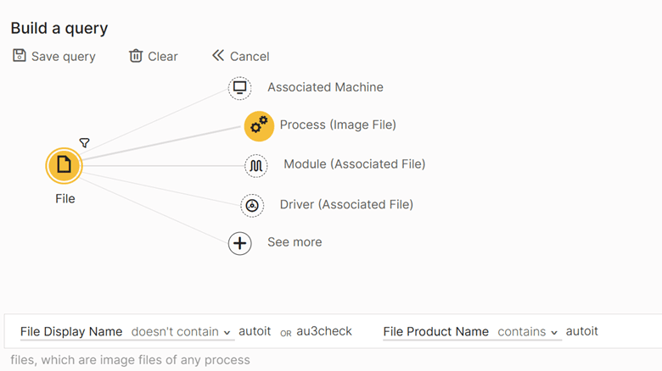Click the autoit value after contains
This screenshot has height=371, width=662.
pyautogui.click(x=582, y=331)
